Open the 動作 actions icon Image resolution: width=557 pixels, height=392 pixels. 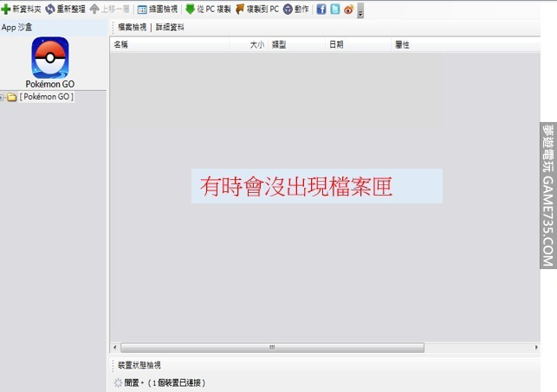pos(288,10)
